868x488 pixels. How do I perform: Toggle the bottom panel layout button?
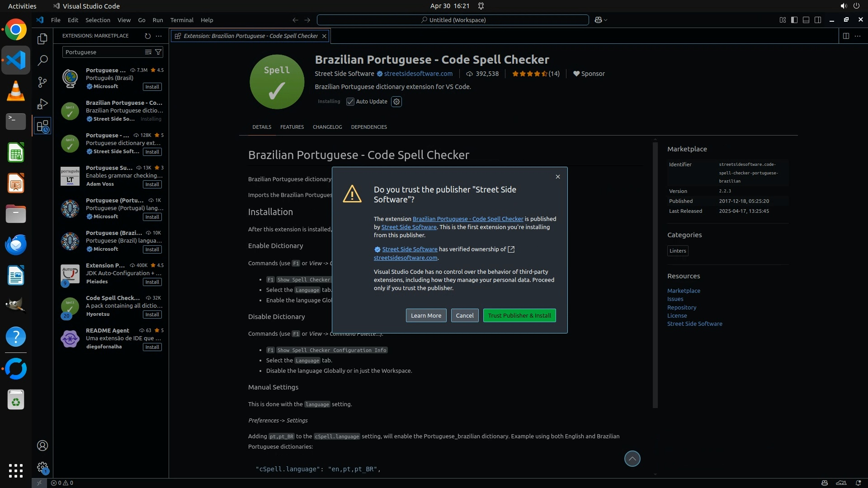[806, 20]
